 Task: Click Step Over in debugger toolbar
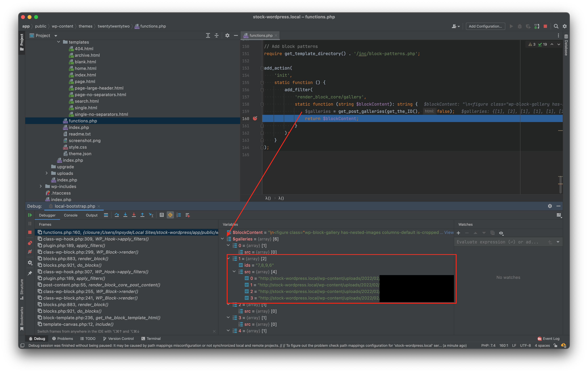tap(117, 215)
